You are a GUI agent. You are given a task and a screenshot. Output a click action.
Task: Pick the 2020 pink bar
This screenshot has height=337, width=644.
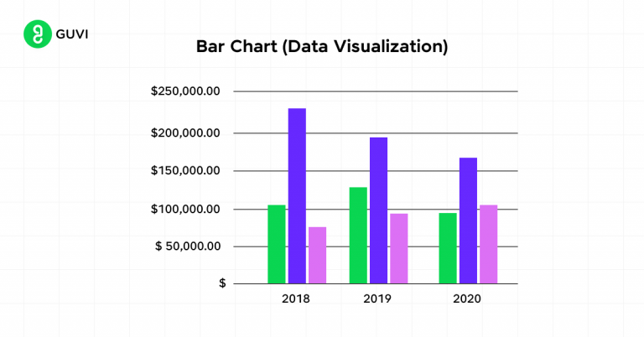(488, 244)
